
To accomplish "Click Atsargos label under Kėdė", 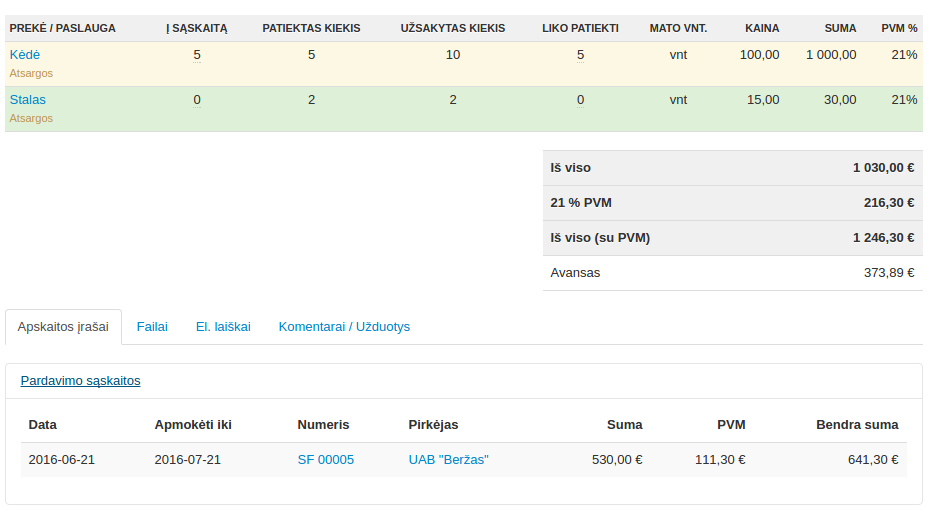I will pos(31,73).
